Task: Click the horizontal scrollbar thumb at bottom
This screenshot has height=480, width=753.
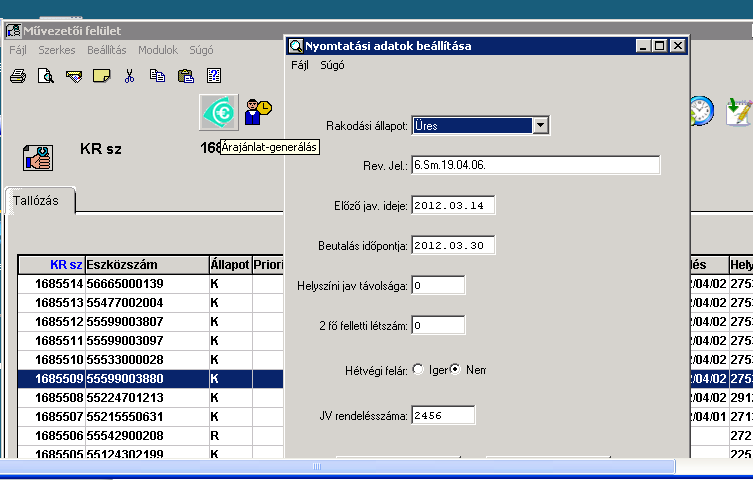Action: [x=336, y=466]
